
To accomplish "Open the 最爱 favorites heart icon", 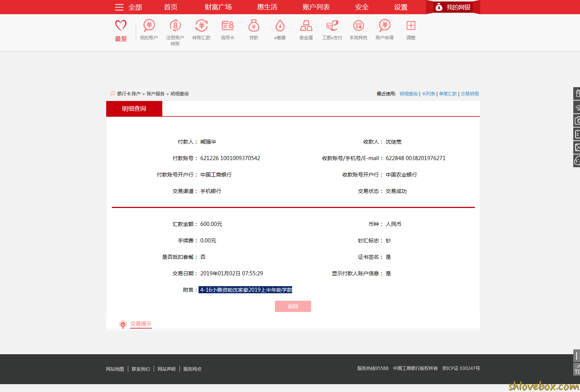I will 121,25.
